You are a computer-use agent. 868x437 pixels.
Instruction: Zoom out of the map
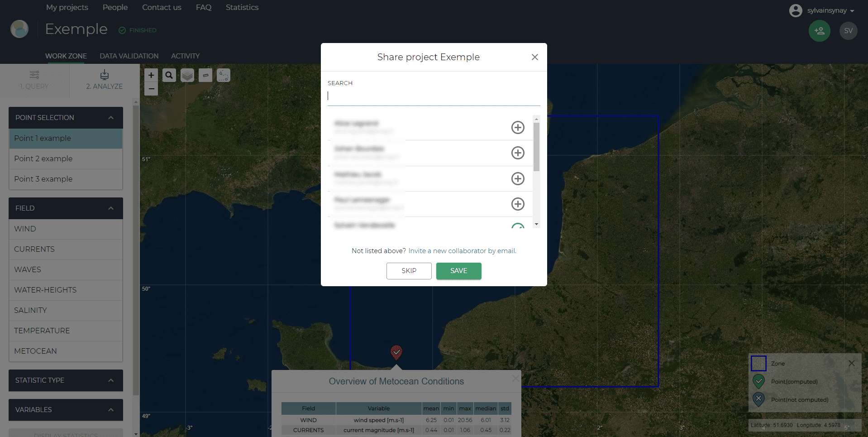pos(151,89)
